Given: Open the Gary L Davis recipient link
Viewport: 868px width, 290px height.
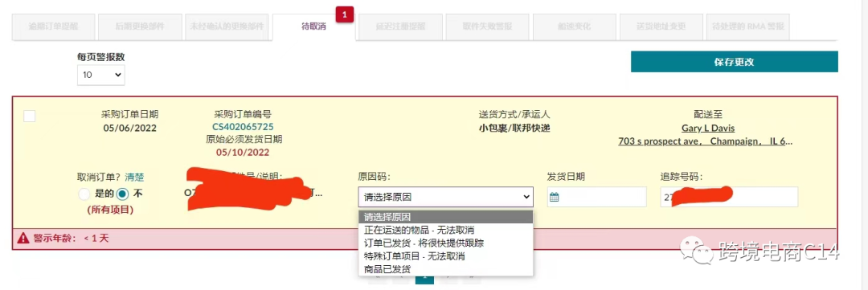Looking at the screenshot, I should [708, 128].
